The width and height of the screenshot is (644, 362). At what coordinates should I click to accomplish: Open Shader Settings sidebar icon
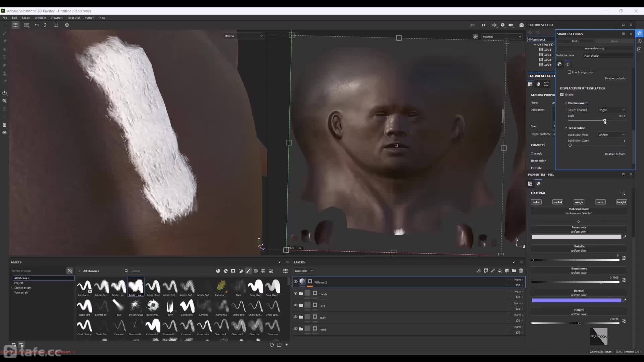pyautogui.click(x=639, y=34)
